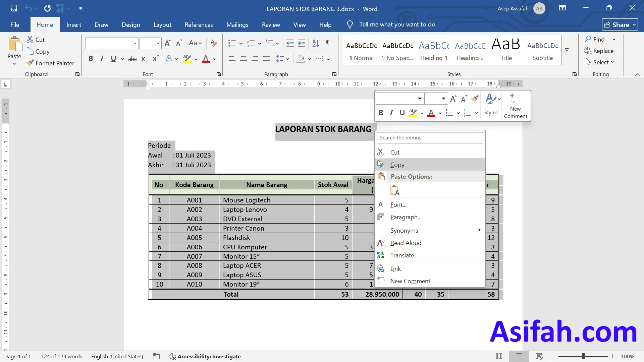Toggle Bullets list in the ribbon
This screenshot has width=644, height=362.
click(x=232, y=43)
